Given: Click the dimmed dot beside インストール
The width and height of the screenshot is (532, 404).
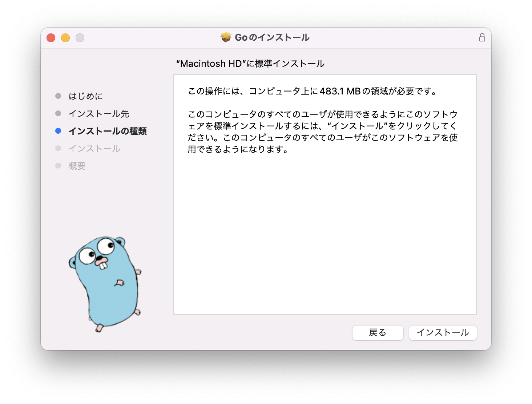Looking at the screenshot, I should 58,148.
